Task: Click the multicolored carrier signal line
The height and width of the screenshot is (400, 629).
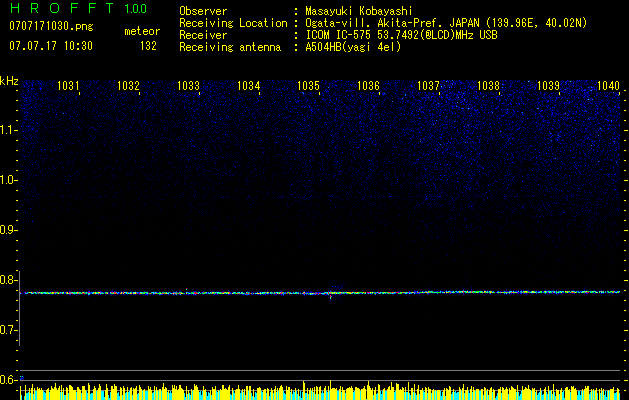Action: tap(320, 292)
